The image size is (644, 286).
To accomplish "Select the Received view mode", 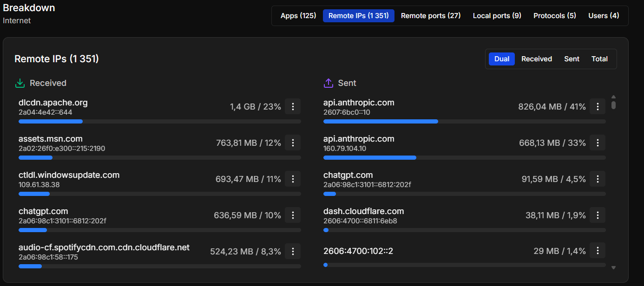I will (x=537, y=59).
